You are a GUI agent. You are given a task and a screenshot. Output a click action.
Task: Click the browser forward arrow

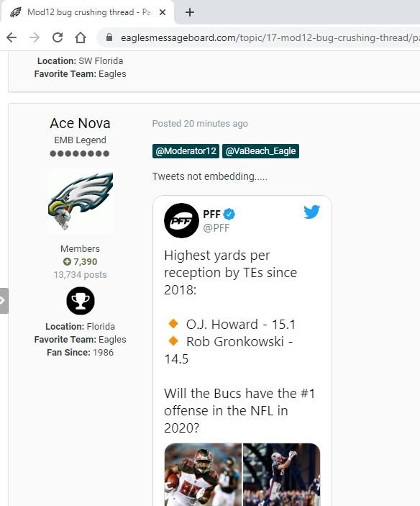[35, 37]
